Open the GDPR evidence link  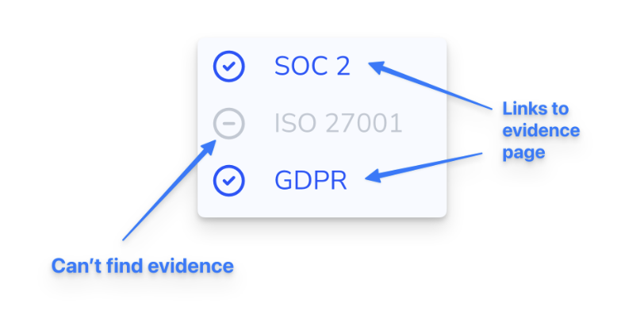pos(311,181)
